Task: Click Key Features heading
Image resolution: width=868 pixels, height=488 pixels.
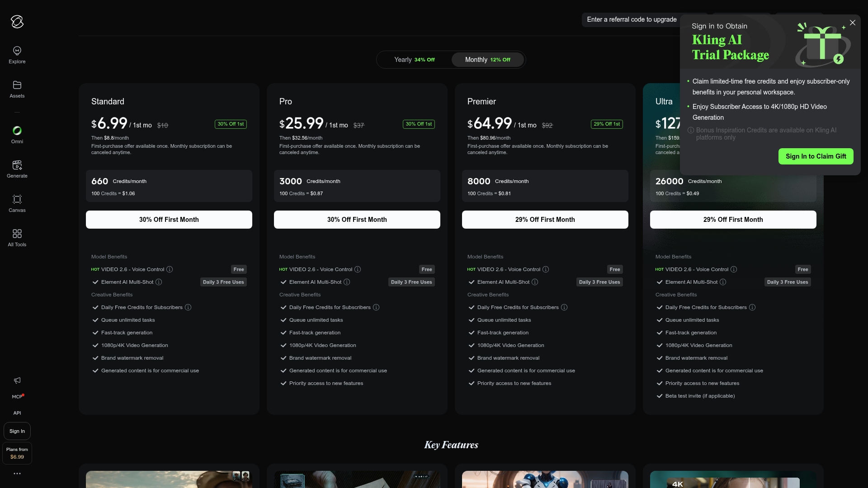Action: (x=451, y=445)
